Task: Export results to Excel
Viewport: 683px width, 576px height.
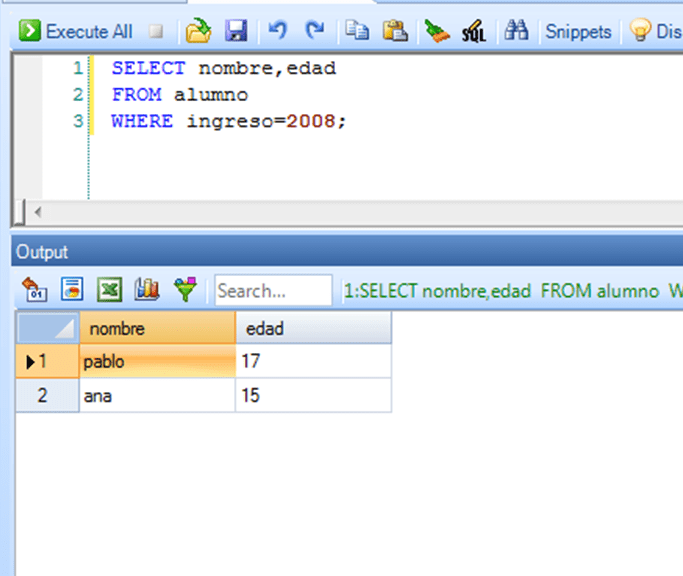Action: click(x=109, y=290)
